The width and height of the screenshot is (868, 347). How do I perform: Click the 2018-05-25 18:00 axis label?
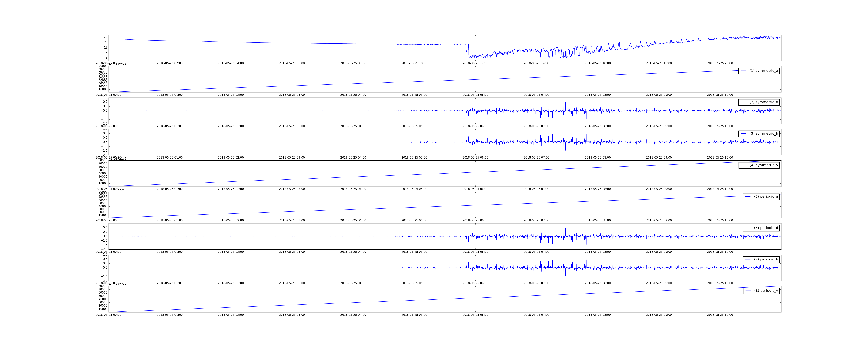coord(659,63)
